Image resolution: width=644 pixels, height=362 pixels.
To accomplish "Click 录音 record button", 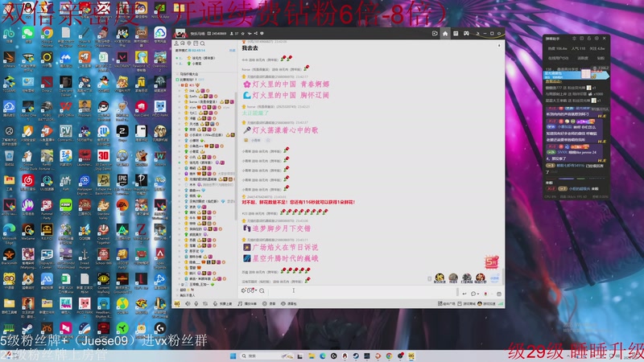I will tap(269, 304).
